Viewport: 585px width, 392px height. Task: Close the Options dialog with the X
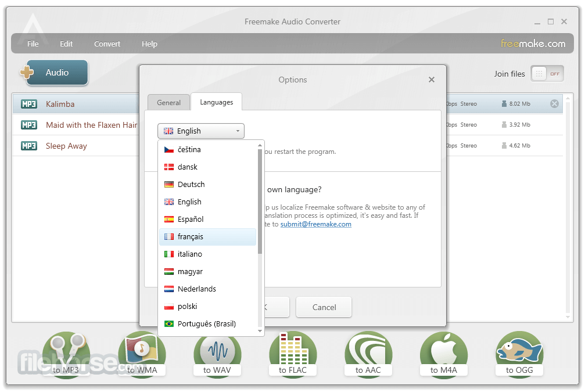(x=432, y=80)
